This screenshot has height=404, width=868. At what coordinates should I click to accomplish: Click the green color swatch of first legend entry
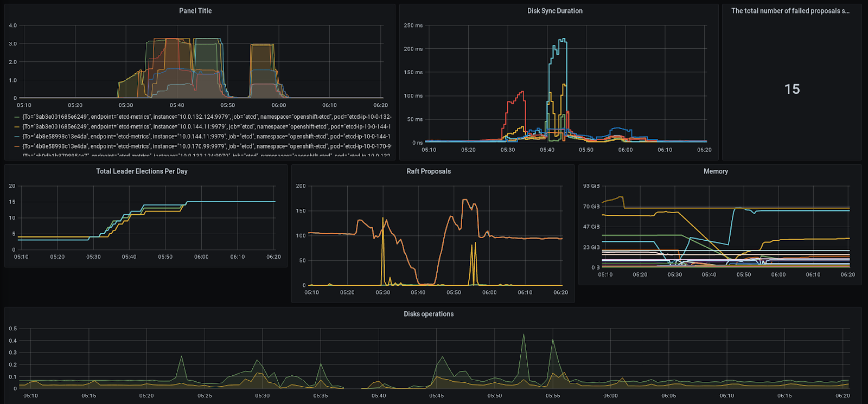pos(17,117)
